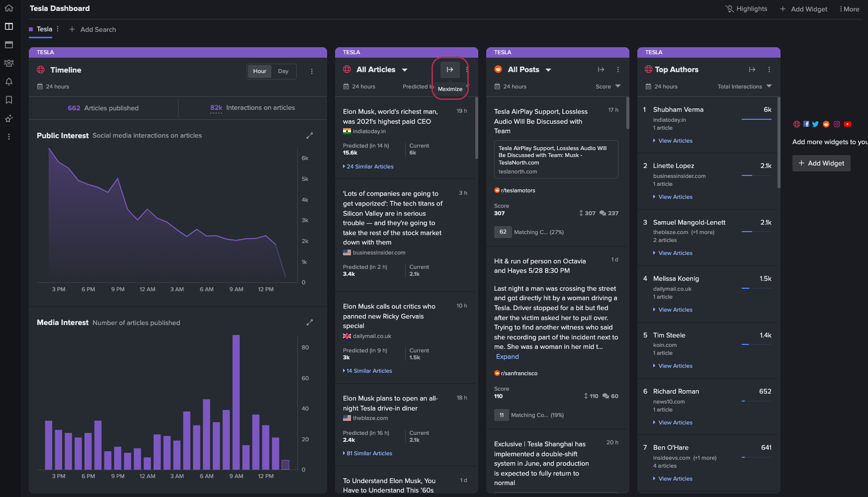The width and height of the screenshot is (868, 497).
Task: Open Top Authors widget kebab menu
Action: pos(769,70)
